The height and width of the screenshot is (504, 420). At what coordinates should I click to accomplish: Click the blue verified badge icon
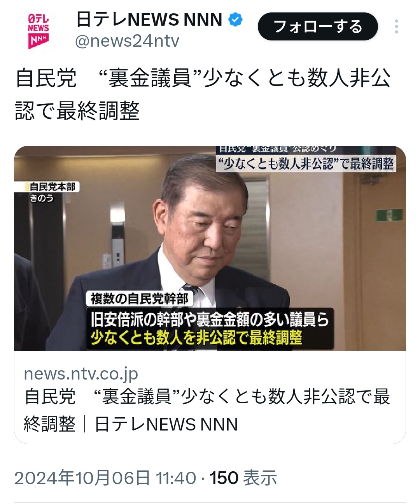click(235, 19)
